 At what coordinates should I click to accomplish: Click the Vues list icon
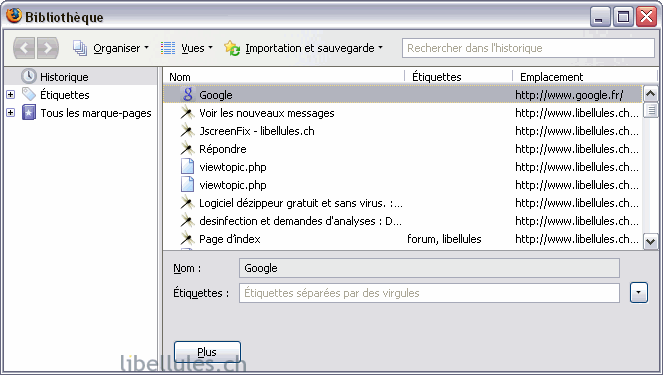point(168,48)
